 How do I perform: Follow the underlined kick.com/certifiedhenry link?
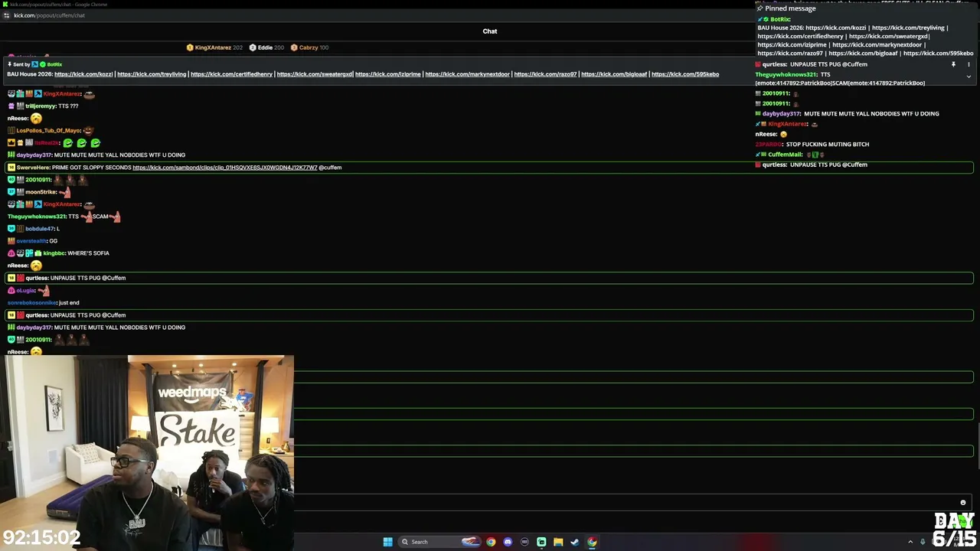point(231,74)
